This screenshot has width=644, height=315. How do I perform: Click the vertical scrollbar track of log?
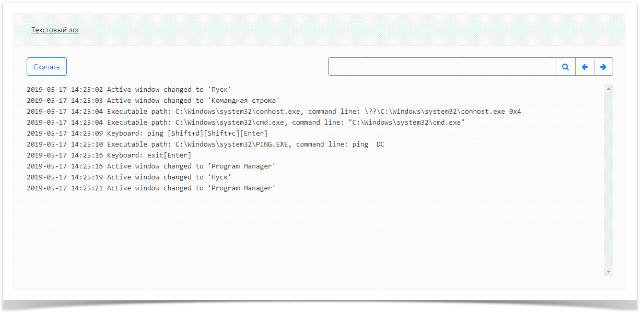[608, 180]
